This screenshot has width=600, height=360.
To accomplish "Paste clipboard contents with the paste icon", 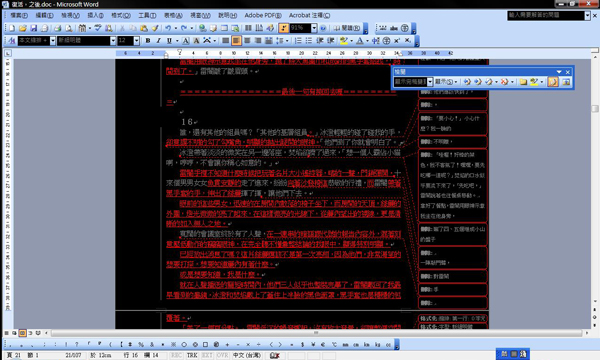I will pos(144,28).
